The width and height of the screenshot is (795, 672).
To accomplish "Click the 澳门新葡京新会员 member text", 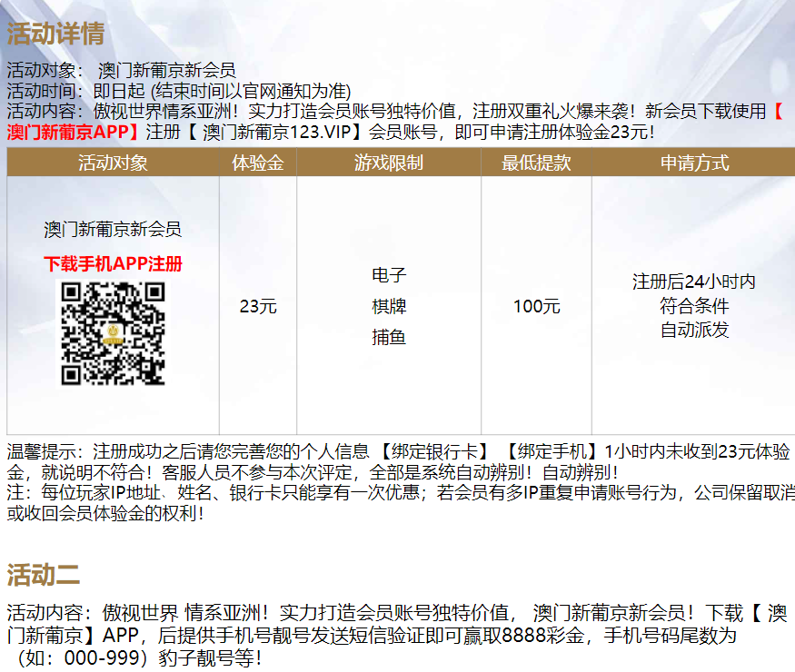I will coord(113,230).
